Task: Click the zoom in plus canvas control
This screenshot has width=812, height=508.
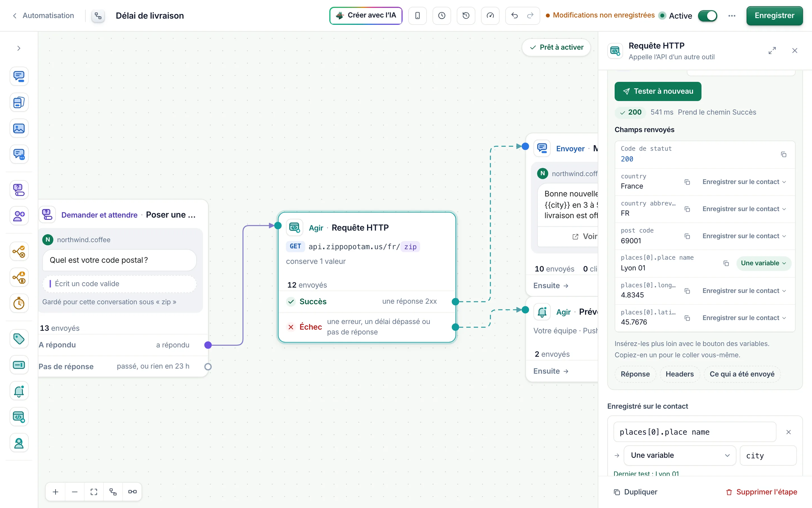Action: click(x=56, y=492)
